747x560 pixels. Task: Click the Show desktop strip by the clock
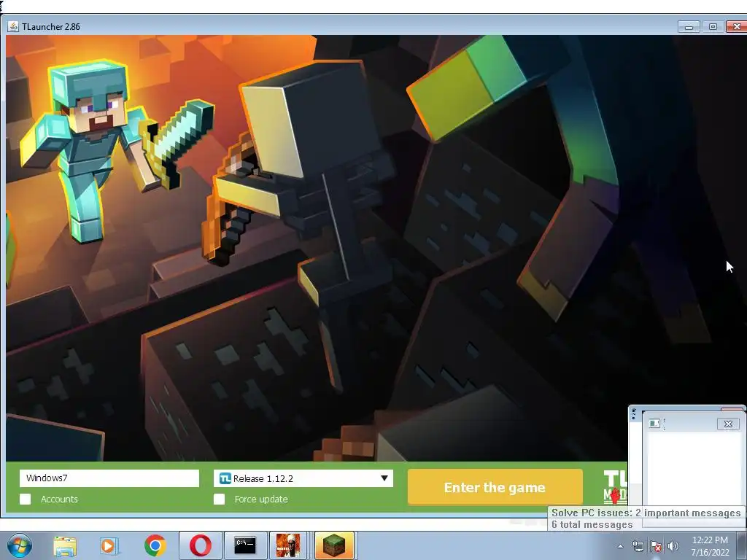pos(742,545)
